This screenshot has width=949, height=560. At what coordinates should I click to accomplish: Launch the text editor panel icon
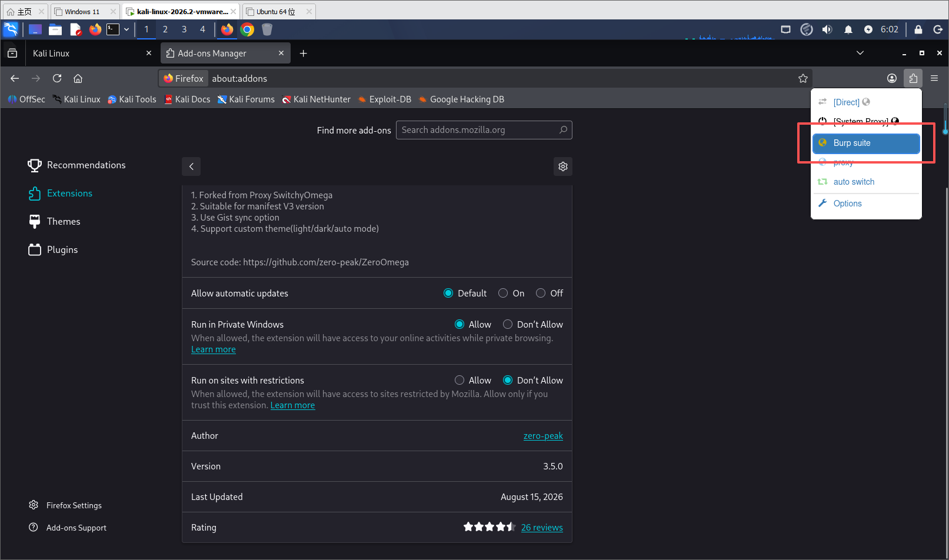[x=75, y=29]
